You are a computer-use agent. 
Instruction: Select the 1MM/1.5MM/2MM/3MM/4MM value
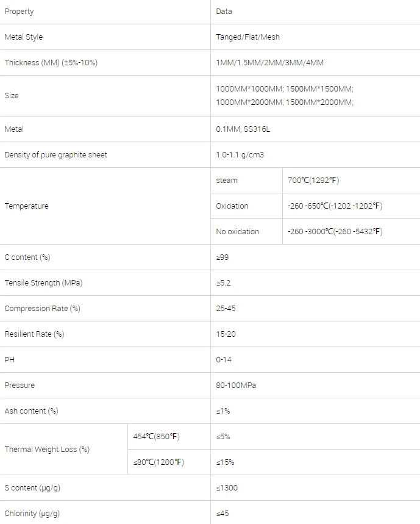click(269, 63)
